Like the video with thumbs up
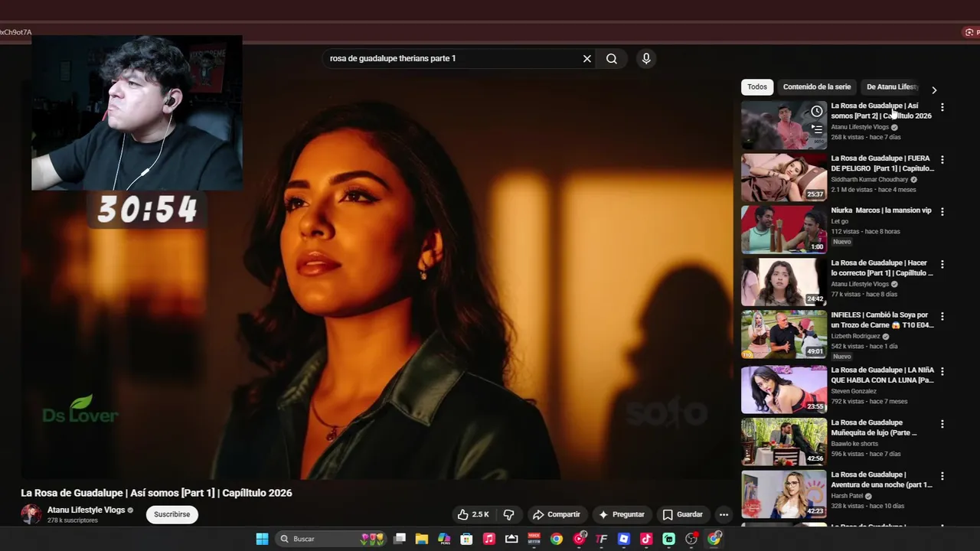 462,514
